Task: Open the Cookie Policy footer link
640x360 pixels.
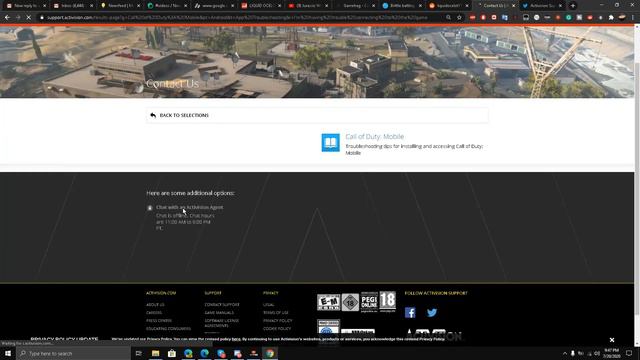Action: [277, 329]
